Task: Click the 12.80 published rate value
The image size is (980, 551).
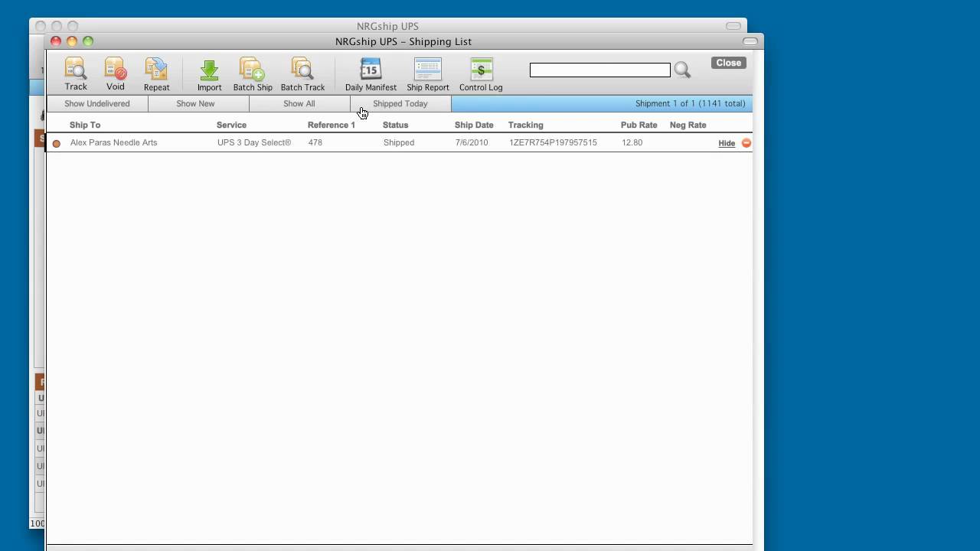Action: 632,142
